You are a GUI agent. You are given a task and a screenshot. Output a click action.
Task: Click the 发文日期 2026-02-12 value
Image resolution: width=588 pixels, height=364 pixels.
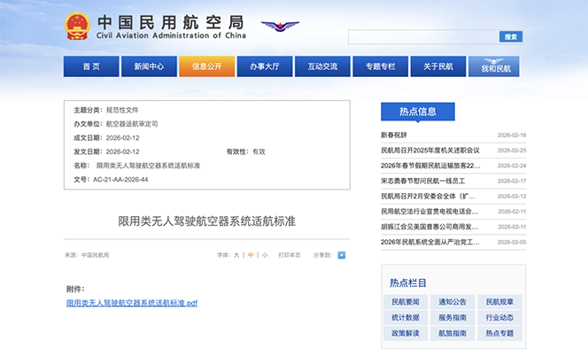[122, 151]
